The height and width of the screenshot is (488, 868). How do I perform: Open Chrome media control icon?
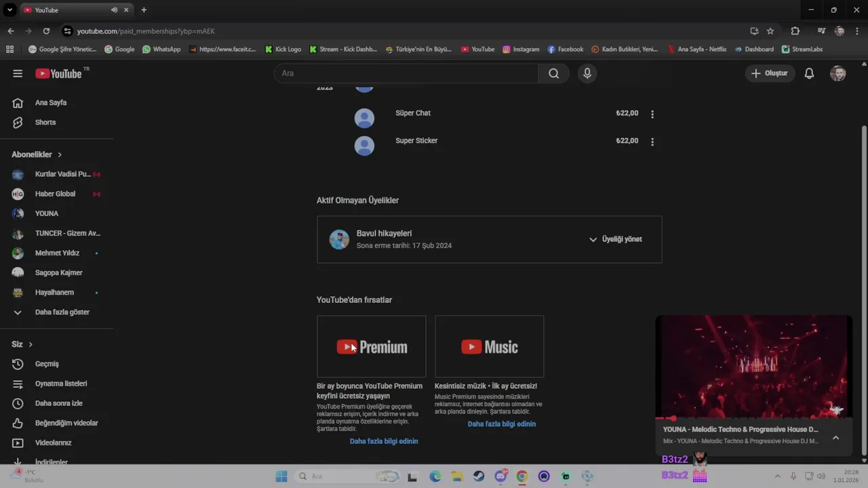click(821, 31)
